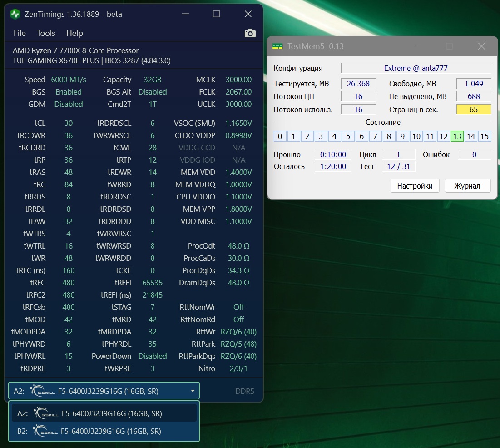Collapse the memory module dropdown arrow
The height and width of the screenshot is (448, 500).
coord(193,391)
